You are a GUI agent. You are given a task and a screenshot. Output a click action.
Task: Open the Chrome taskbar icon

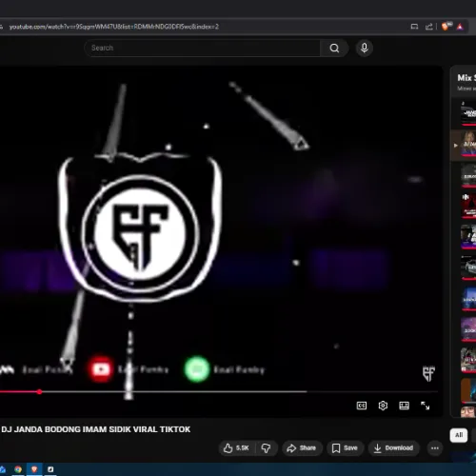(18, 469)
